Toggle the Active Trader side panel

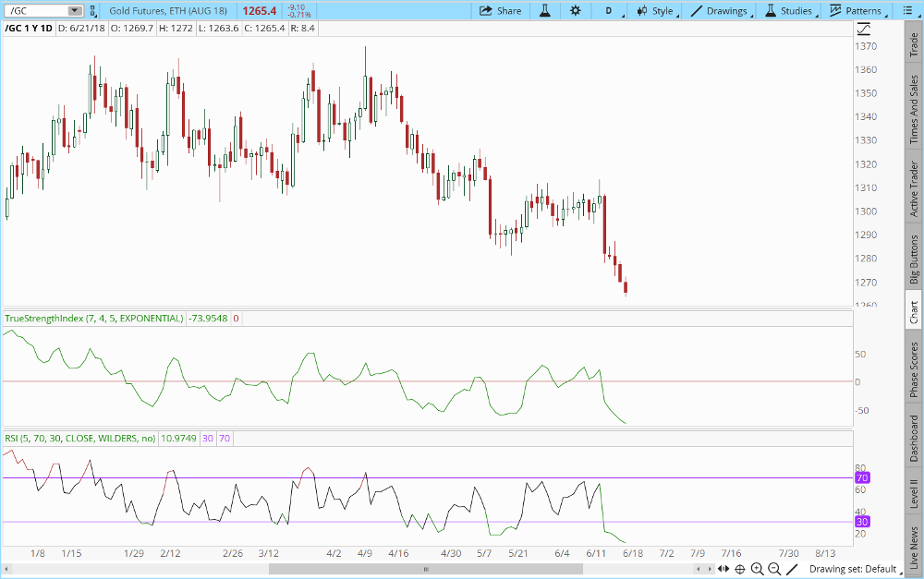(x=914, y=188)
